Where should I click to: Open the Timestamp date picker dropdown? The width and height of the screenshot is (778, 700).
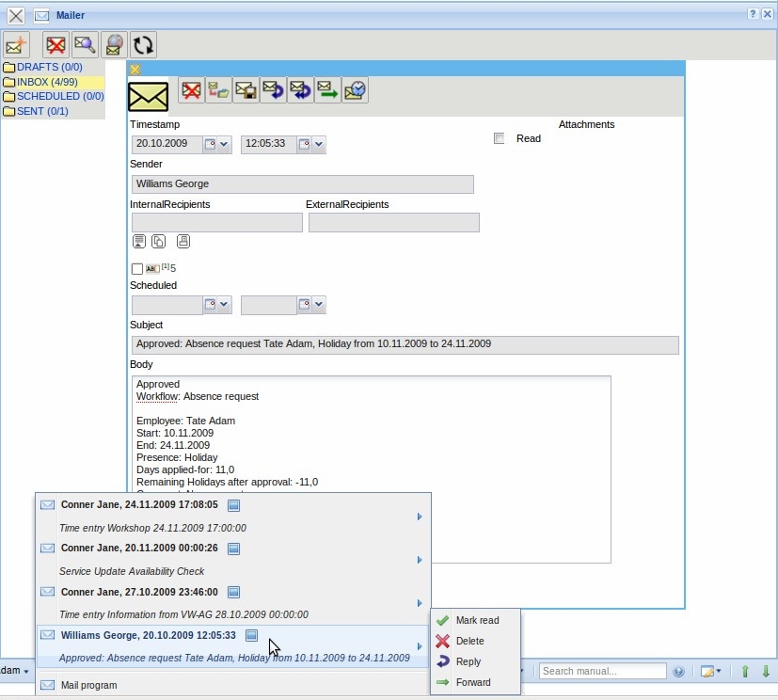pos(224,145)
